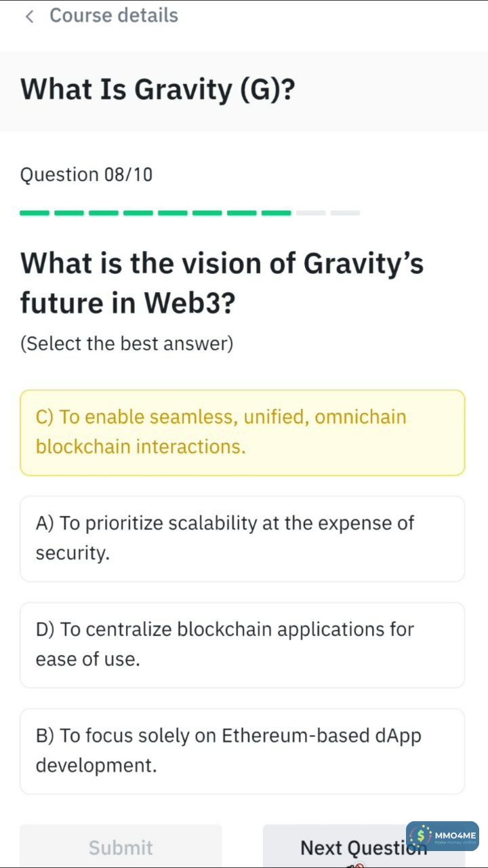This screenshot has height=868, width=488.
Task: Click the first gray progress segment
Action: pos(311,213)
